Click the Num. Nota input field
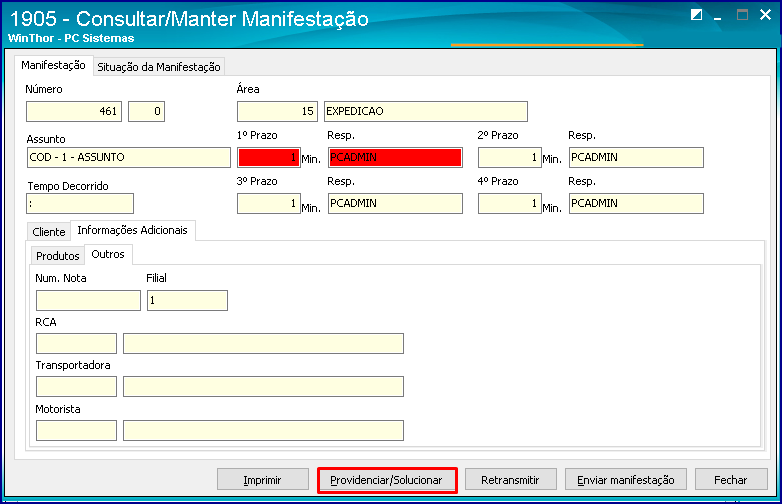Viewport: 782px width, 504px height. point(88,301)
